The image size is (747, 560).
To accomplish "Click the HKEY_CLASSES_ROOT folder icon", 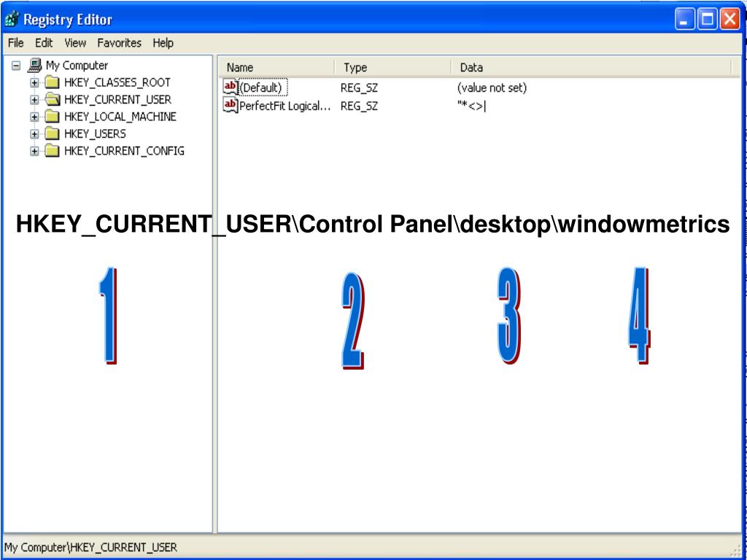I will pyautogui.click(x=52, y=82).
